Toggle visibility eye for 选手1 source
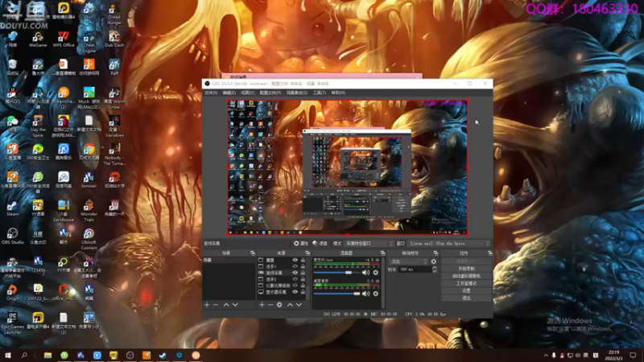This screenshot has width=644, height=362. (295, 266)
